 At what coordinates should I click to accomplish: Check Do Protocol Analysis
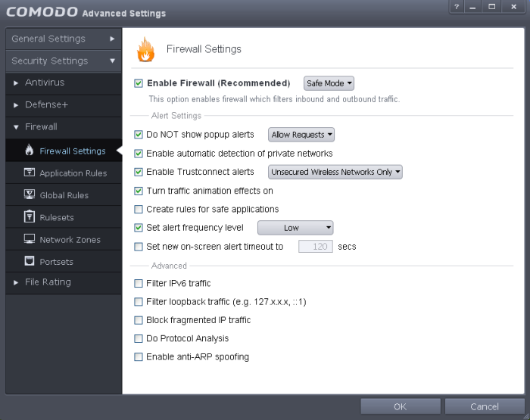(x=139, y=338)
